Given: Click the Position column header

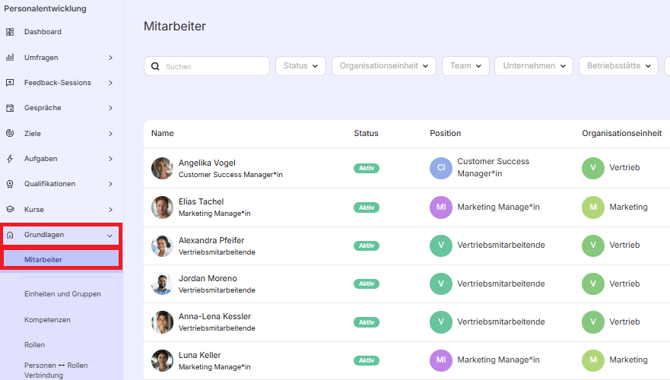Looking at the screenshot, I should (x=445, y=133).
